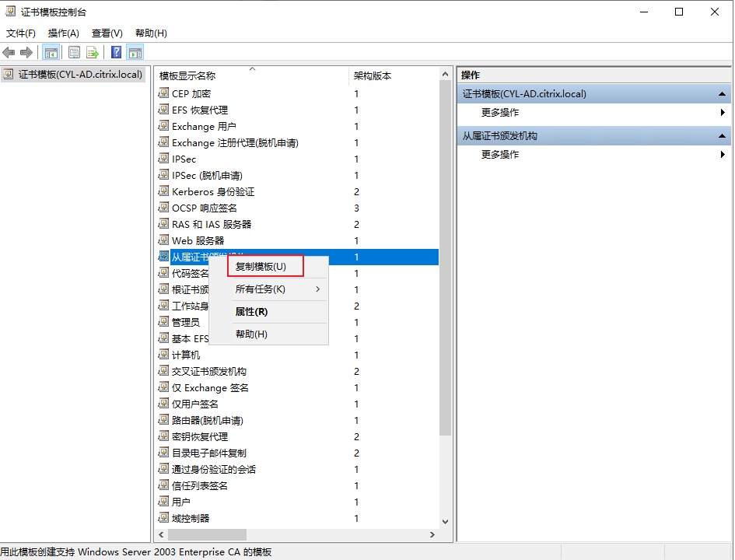Click the blue Help question mark icon
The height and width of the screenshot is (560, 735).
coord(116,53)
